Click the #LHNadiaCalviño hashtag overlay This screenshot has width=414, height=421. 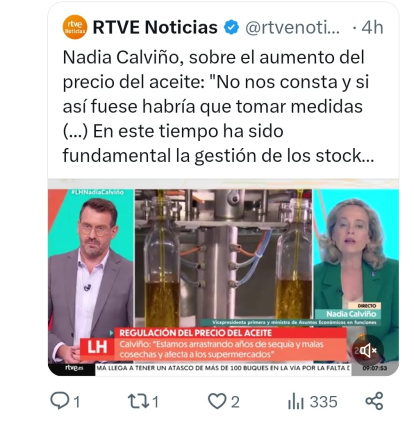tap(97, 192)
